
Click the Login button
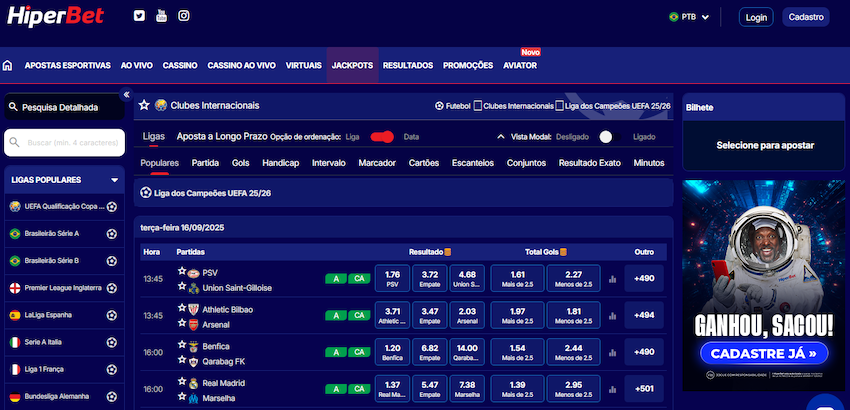click(x=756, y=17)
